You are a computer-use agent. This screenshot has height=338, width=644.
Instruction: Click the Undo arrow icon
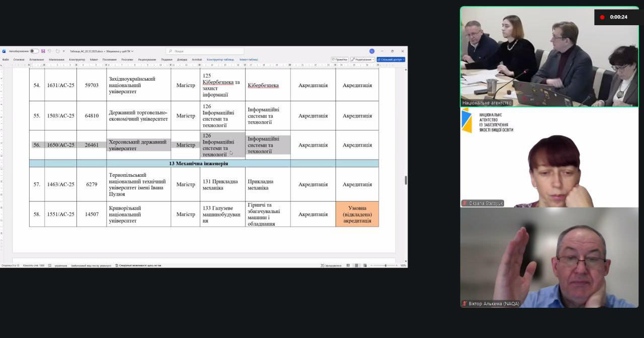pyautogui.click(x=50, y=51)
